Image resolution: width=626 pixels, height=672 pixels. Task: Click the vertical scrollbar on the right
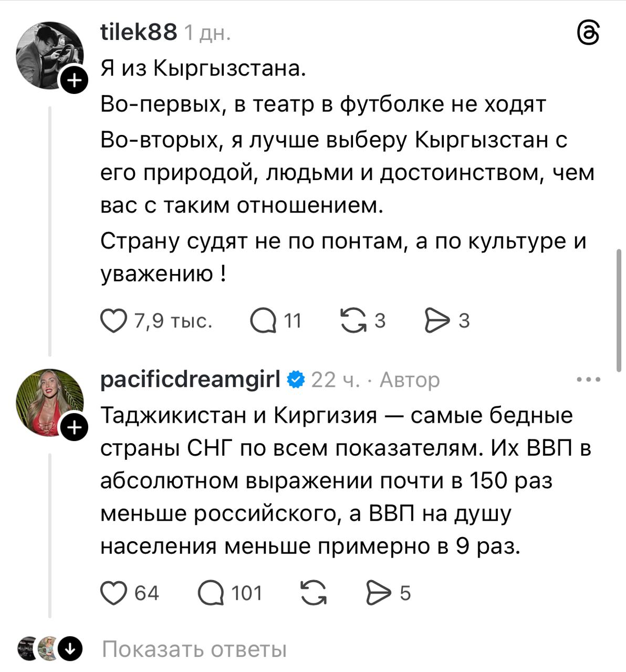click(620, 310)
